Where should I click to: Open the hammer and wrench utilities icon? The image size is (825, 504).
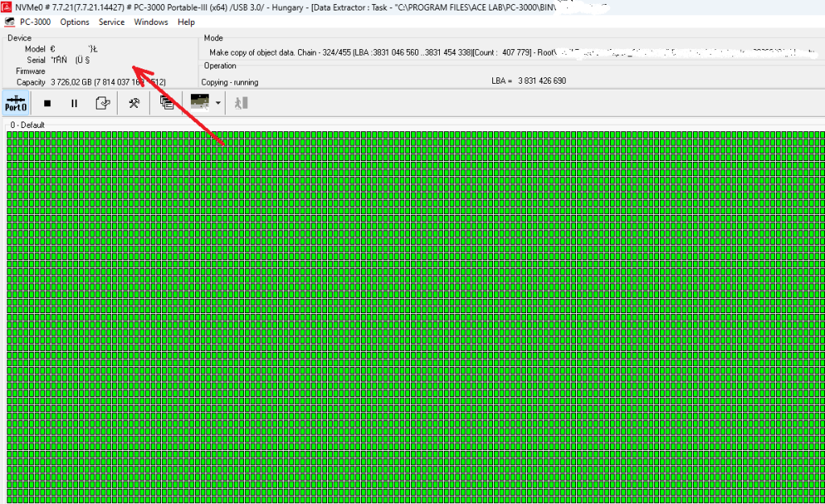tap(135, 103)
